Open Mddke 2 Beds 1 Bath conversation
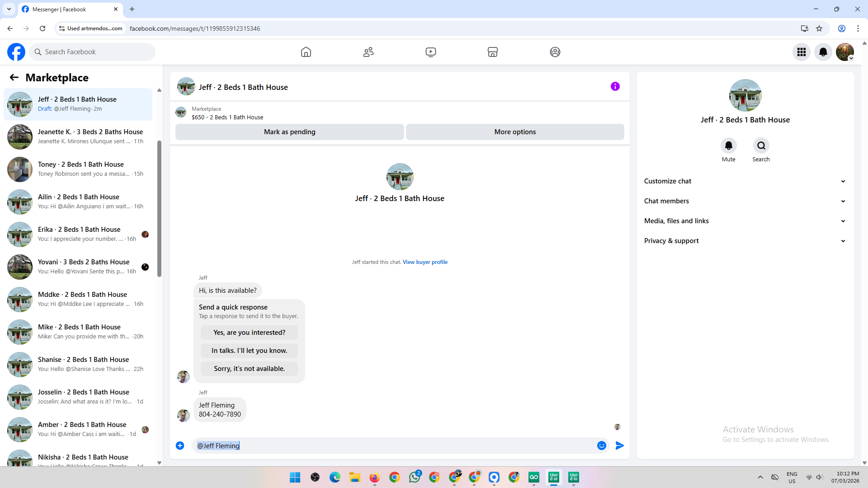The image size is (868, 488). coord(78,299)
